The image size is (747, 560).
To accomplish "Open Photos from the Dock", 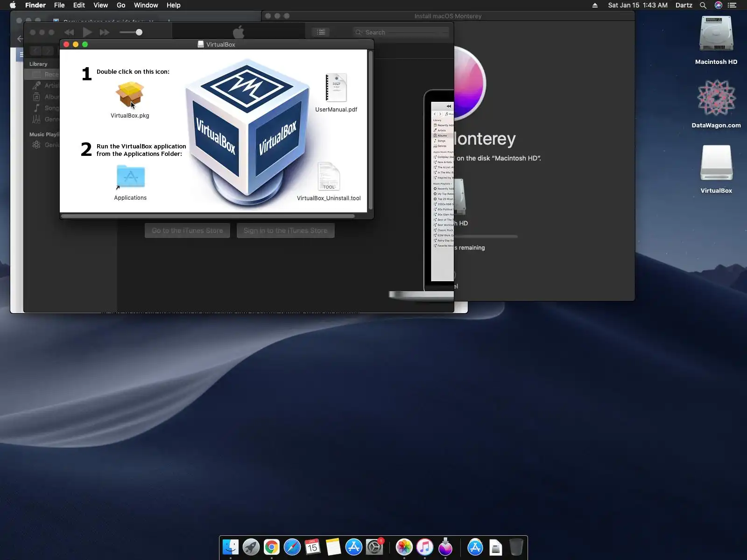I will [x=404, y=547].
